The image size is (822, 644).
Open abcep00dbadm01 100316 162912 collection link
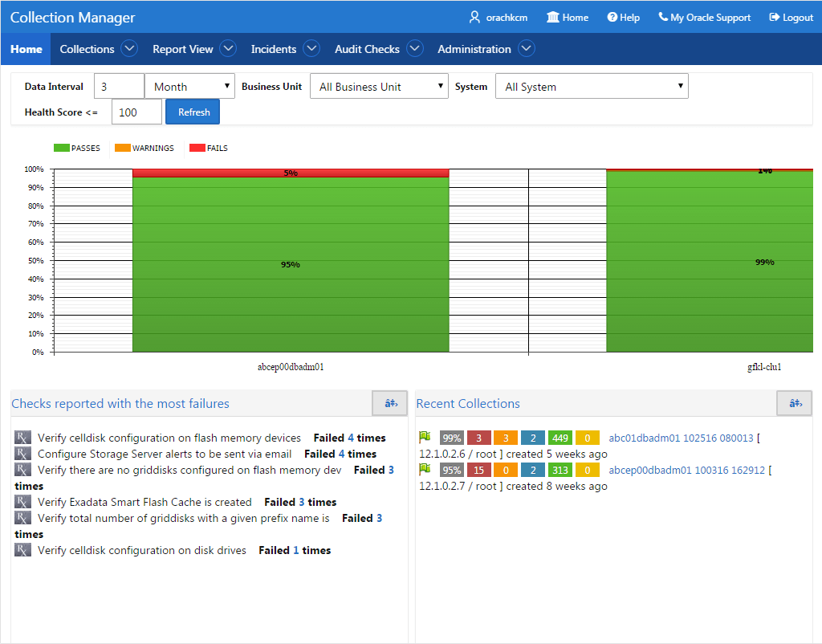pyautogui.click(x=687, y=470)
